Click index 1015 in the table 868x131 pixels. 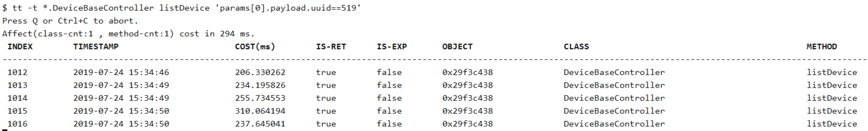tap(17, 111)
